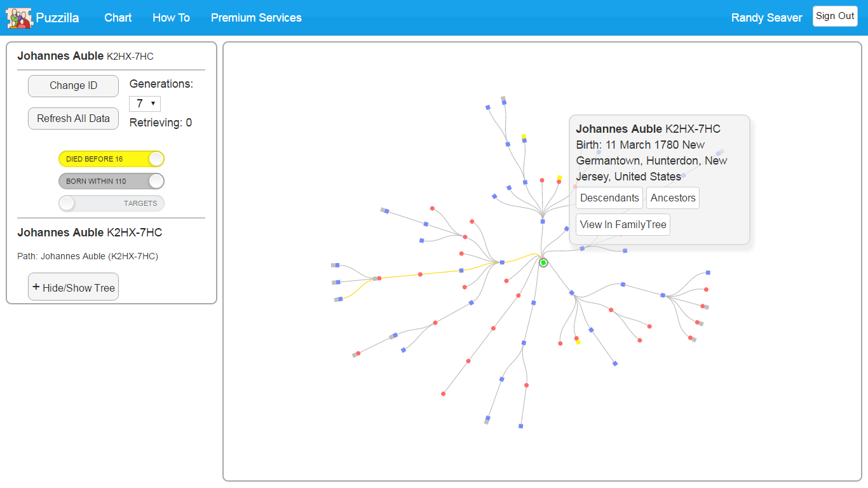Select the blue node circled beside the root
868x488 pixels.
[583, 248]
